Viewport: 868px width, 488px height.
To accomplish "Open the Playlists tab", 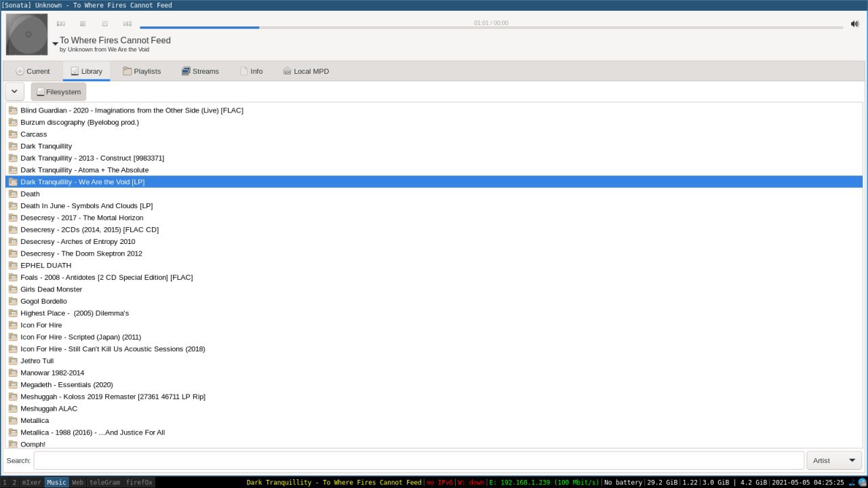I will click(x=142, y=71).
